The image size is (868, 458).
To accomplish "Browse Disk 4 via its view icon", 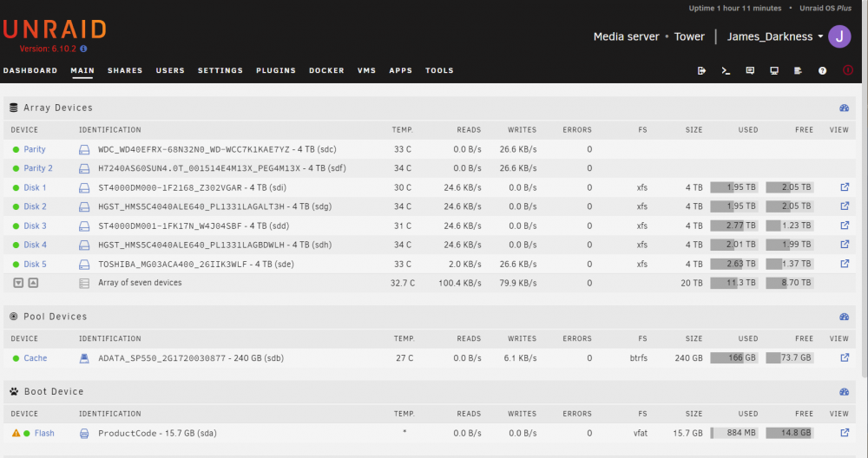I will click(845, 244).
